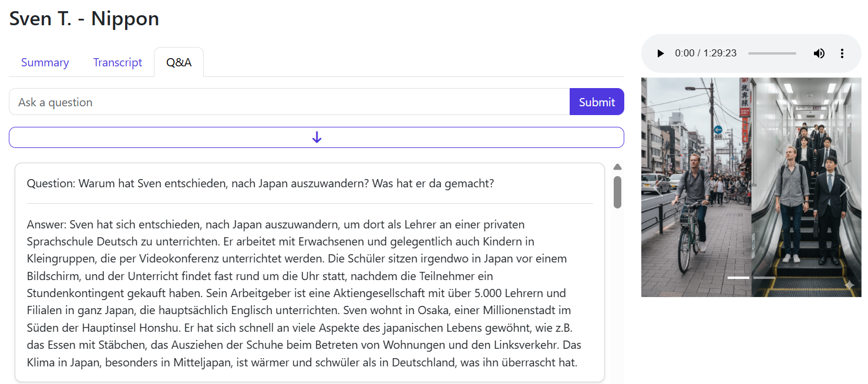This screenshot has height=384, width=868.
Task: Click the 'Sven T. - Nippon' heading
Action: (83, 18)
